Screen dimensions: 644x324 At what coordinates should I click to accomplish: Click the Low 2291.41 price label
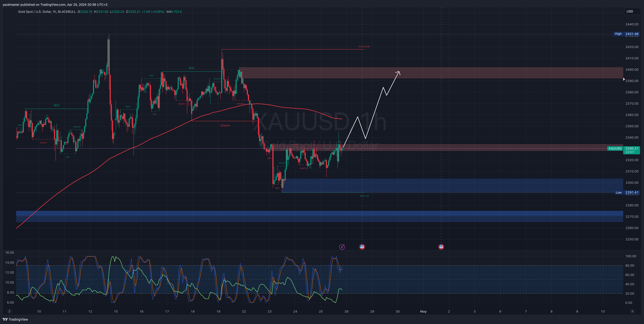(x=627, y=192)
